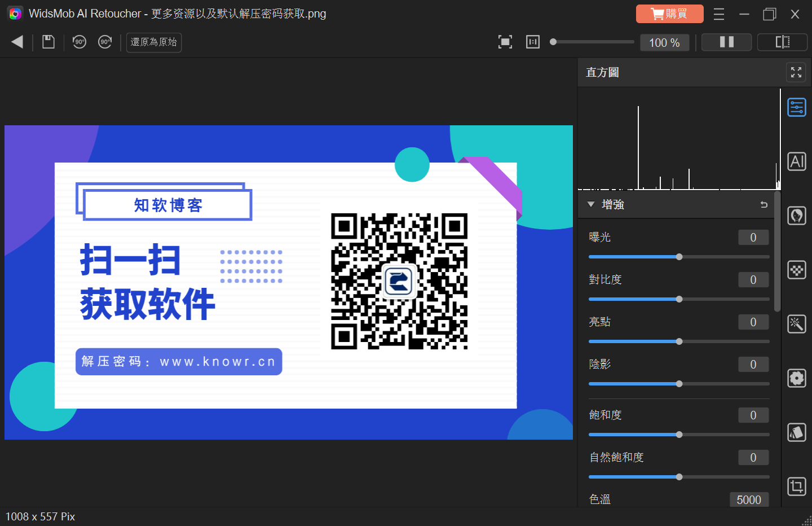Viewport: 812px width, 526px height.
Task: Click the window resize grip corner
Action: [x=806, y=520]
